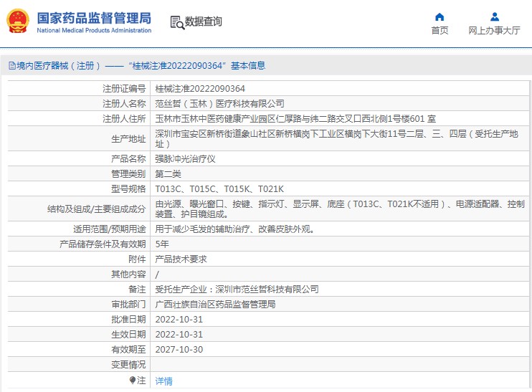The height and width of the screenshot is (392, 532).
Task: Click the national emblem logo
Action: tap(18, 21)
